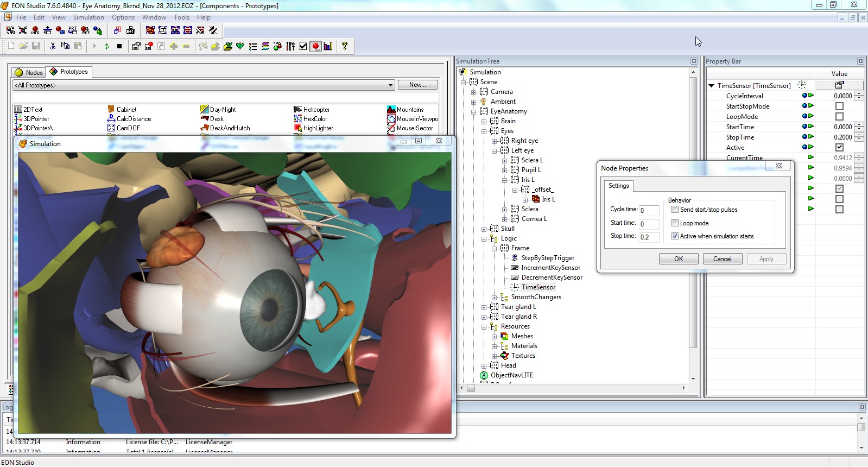Check Send start/stop pulses checkbox
This screenshot has width=868, height=467.
(675, 209)
